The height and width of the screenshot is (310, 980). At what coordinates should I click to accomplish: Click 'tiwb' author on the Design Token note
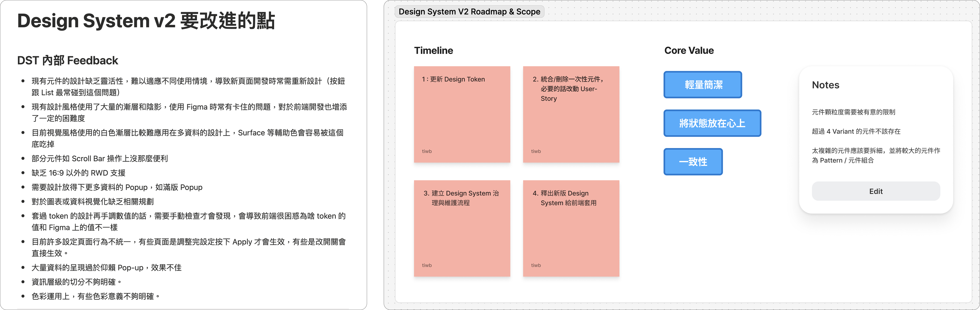click(x=427, y=151)
